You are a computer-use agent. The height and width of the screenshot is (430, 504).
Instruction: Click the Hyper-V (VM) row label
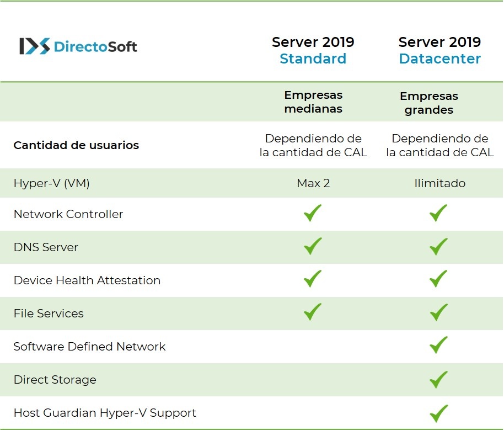click(x=51, y=183)
